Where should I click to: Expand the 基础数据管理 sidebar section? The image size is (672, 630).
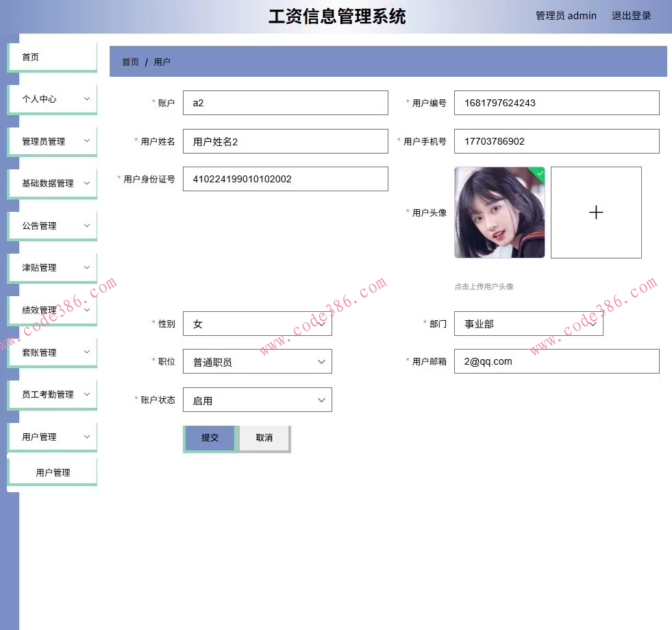pyautogui.click(x=51, y=183)
